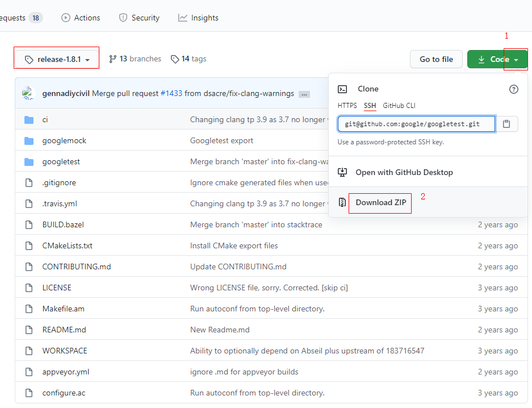532x408 pixels.
Task: Click the Security shield icon
Action: [x=123, y=18]
